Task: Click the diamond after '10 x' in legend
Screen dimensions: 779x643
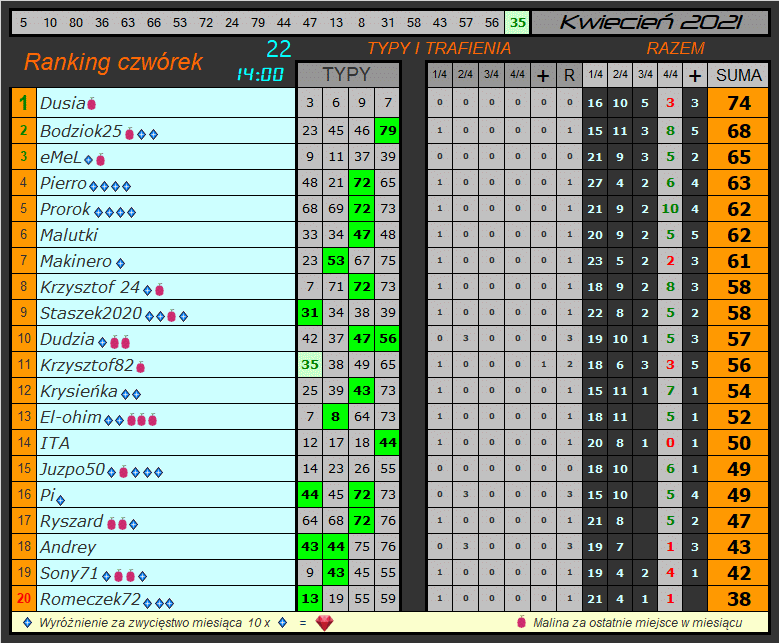Action: click(x=283, y=622)
